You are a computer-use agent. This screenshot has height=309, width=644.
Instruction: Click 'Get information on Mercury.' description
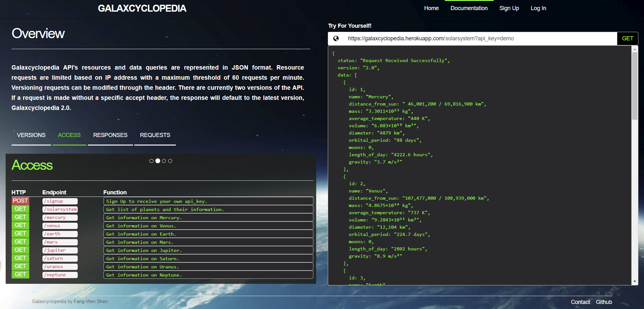pos(208,218)
